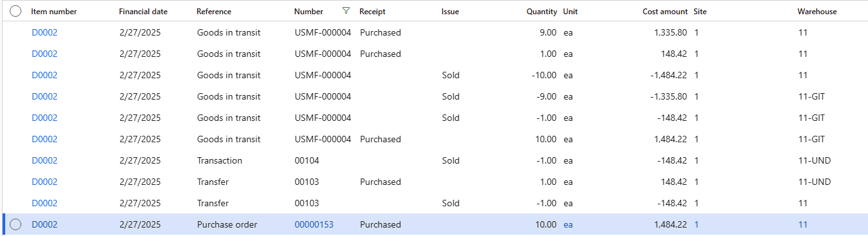868x236 pixels.
Task: Select quantity cell '-10.00'
Action: pos(544,75)
